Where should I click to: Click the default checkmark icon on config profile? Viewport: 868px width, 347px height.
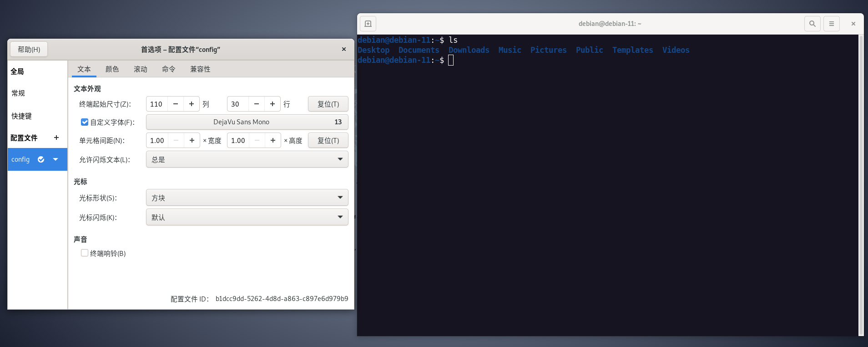pyautogui.click(x=41, y=159)
